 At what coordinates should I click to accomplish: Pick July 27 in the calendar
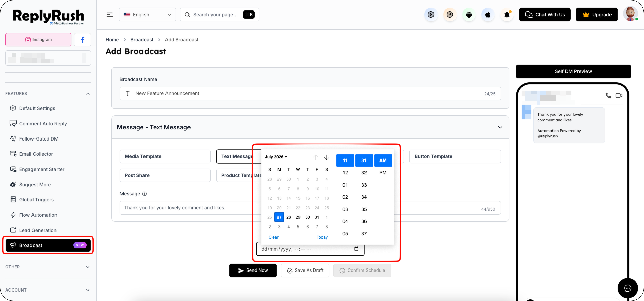pyautogui.click(x=279, y=217)
